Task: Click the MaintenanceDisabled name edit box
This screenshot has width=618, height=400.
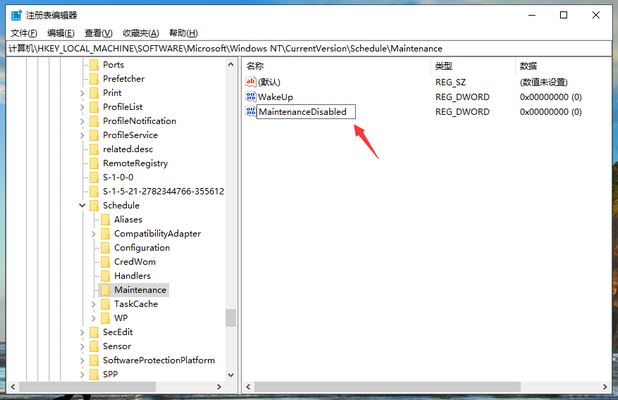Action: [304, 112]
